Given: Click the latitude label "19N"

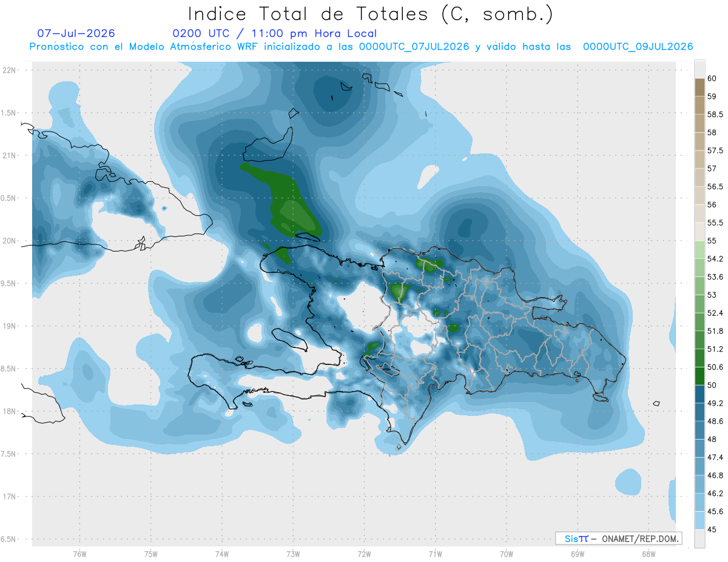Looking at the screenshot, I should point(10,326).
